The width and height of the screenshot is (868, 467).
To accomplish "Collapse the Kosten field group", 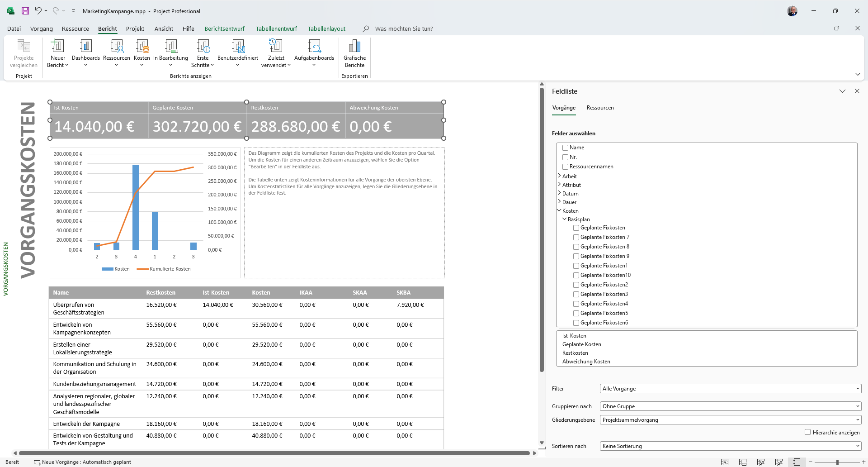I will click(x=559, y=210).
